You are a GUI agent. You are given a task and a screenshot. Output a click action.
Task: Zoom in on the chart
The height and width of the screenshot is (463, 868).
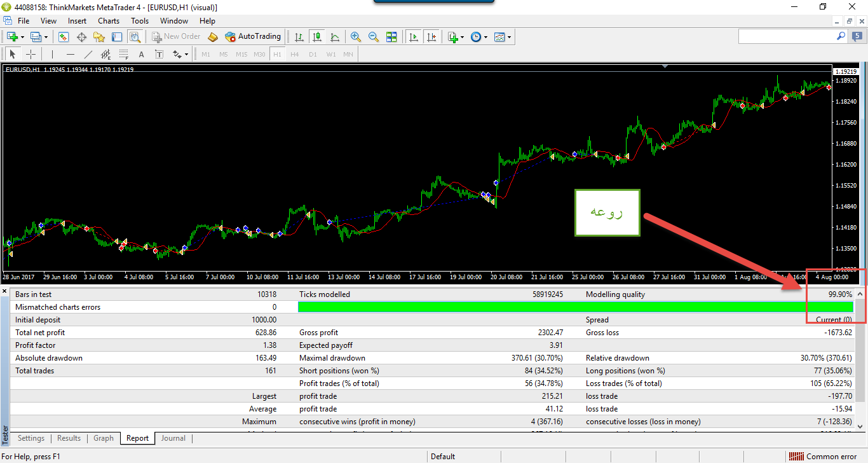pyautogui.click(x=356, y=37)
